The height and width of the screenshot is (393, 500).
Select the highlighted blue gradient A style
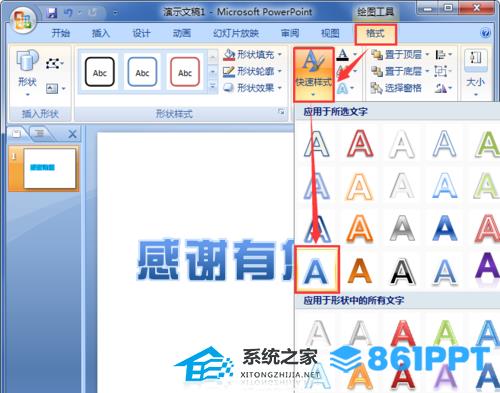coord(317,270)
